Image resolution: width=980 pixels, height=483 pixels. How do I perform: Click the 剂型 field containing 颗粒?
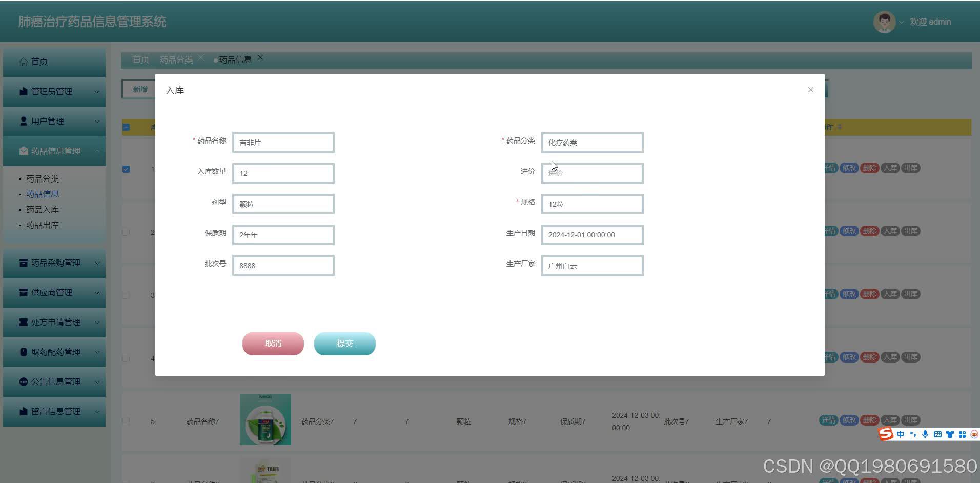tap(283, 204)
